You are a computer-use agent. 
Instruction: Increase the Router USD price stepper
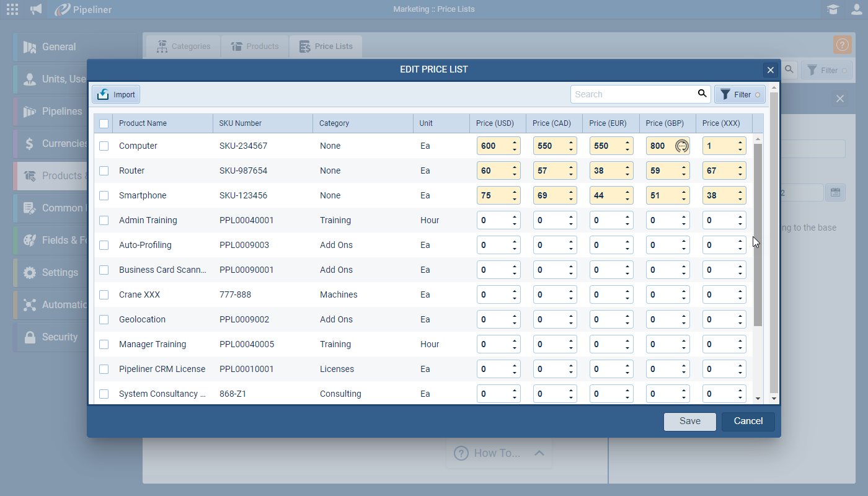(515, 167)
